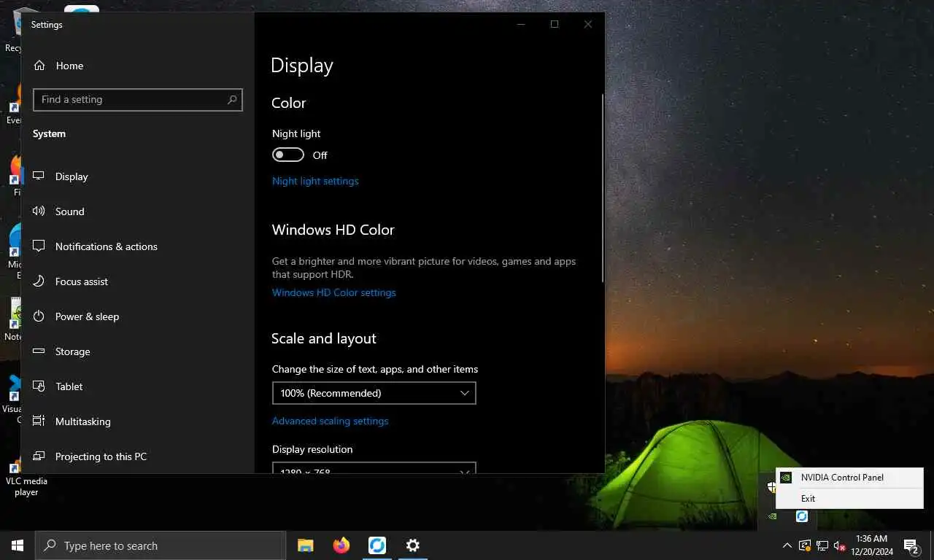The width and height of the screenshot is (934, 560).
Task: Click Settings gear on taskbar
Action: tap(412, 545)
